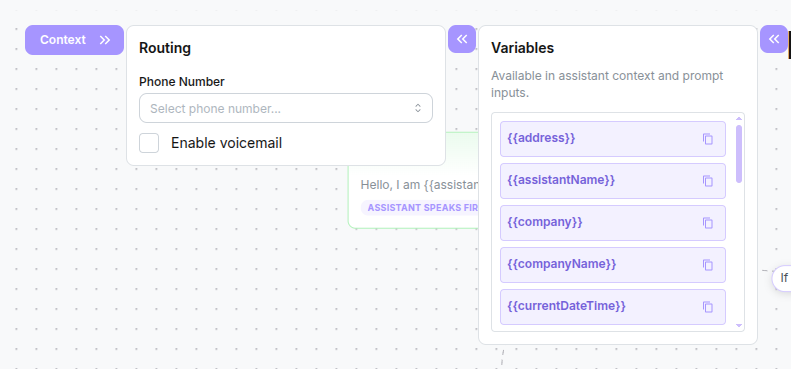The width and height of the screenshot is (791, 369).
Task: Select the Hello greeting node text
Action: tap(419, 185)
